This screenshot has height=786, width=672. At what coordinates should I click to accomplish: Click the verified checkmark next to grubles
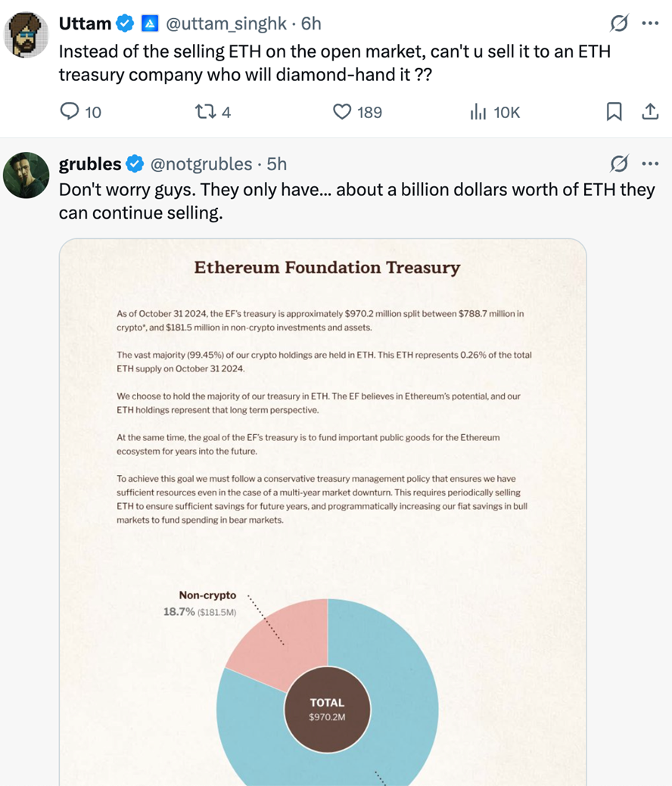(x=135, y=163)
